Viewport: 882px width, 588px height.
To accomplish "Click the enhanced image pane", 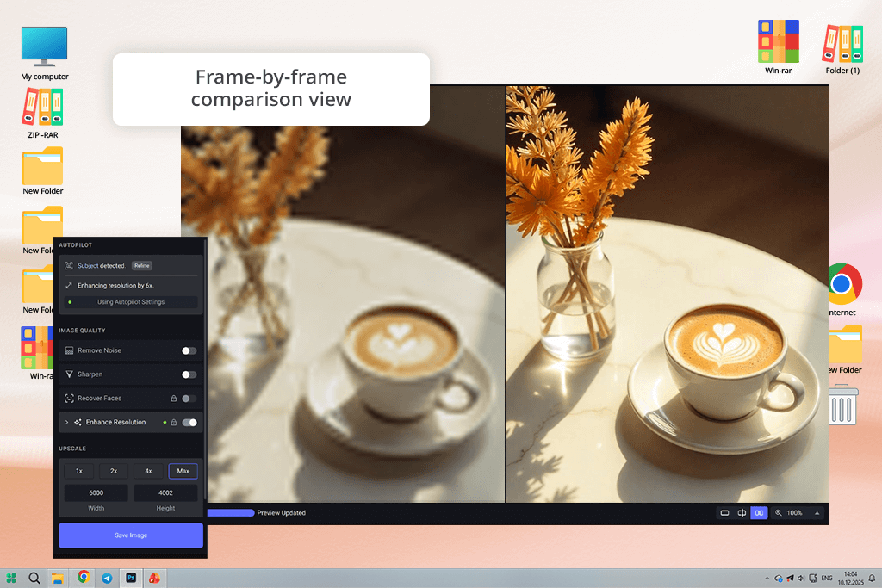I will point(668,294).
